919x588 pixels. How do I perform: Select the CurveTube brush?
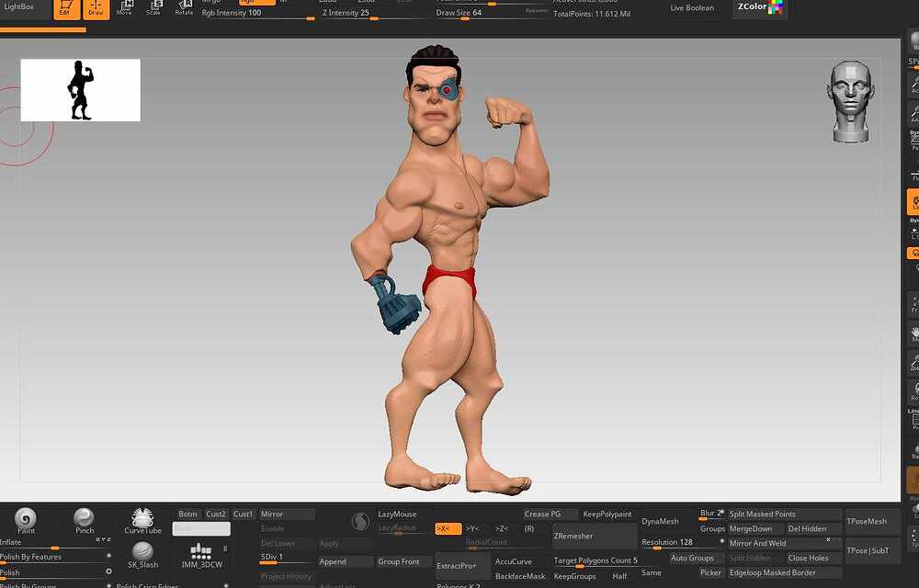click(x=142, y=520)
